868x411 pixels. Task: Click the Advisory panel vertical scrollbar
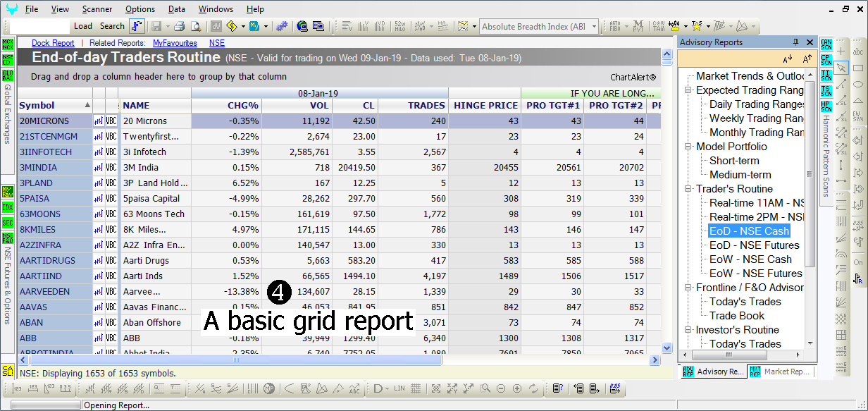pyautogui.click(x=810, y=173)
